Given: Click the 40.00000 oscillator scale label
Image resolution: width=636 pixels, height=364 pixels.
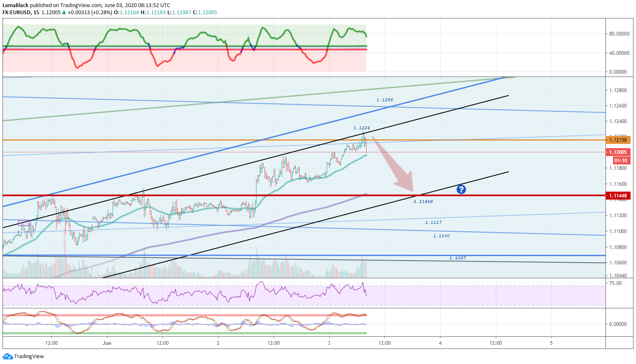Looking at the screenshot, I should [619, 53].
